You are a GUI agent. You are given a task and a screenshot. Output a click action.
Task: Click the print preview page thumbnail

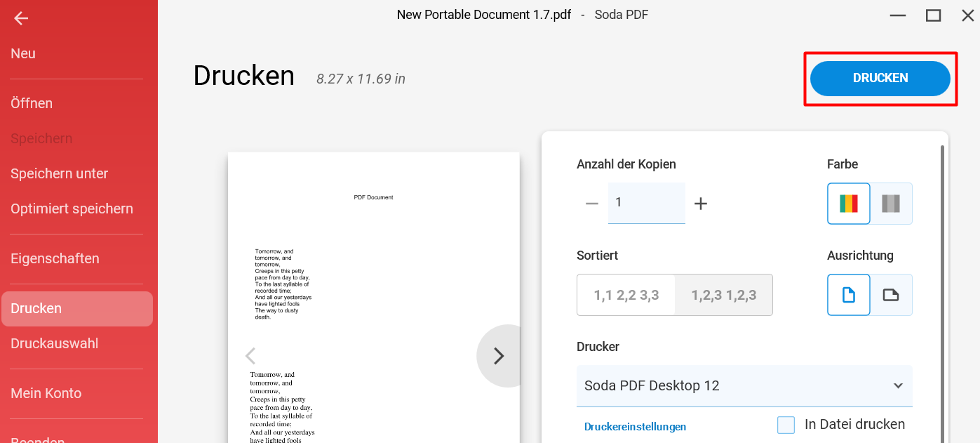coord(373,298)
